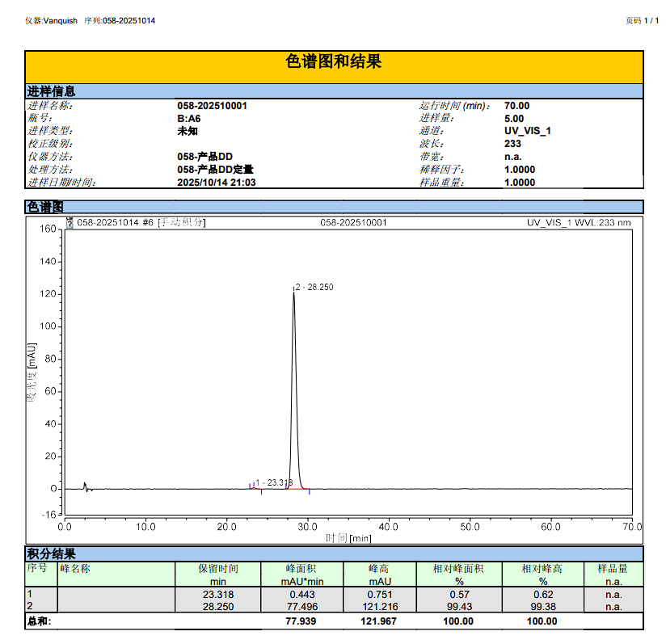
Task: Click total height value 121.967
Action: (x=378, y=621)
